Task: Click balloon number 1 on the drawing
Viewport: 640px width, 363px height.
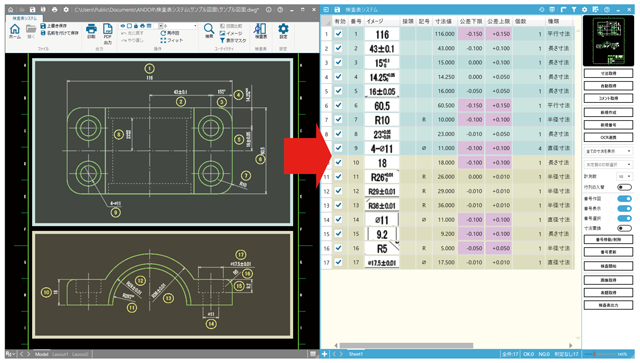Action: coord(149,68)
